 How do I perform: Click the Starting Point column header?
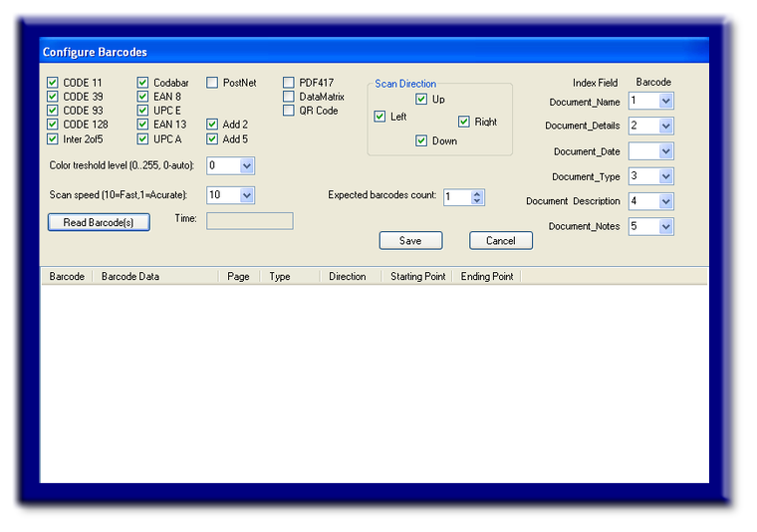click(x=417, y=277)
